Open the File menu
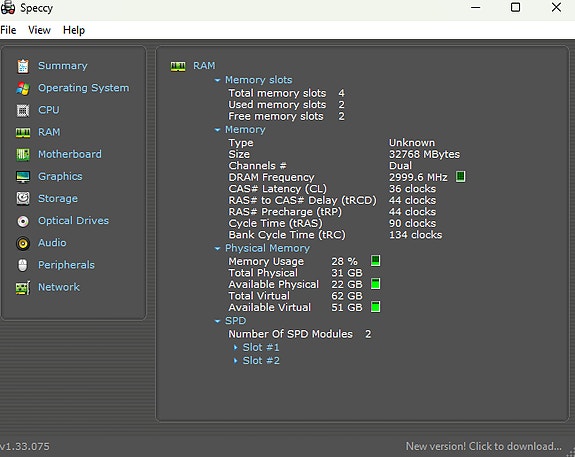Image resolution: width=575 pixels, height=457 pixels. tap(8, 30)
